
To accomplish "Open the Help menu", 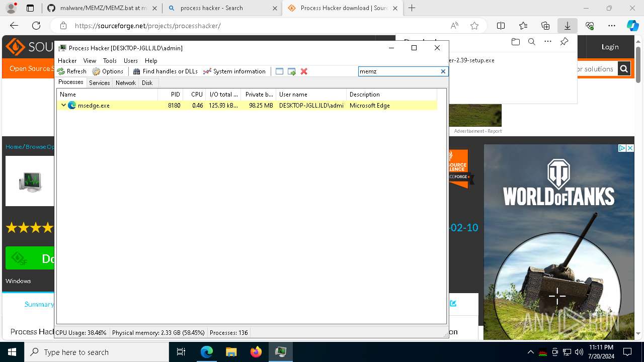I will click(151, 60).
